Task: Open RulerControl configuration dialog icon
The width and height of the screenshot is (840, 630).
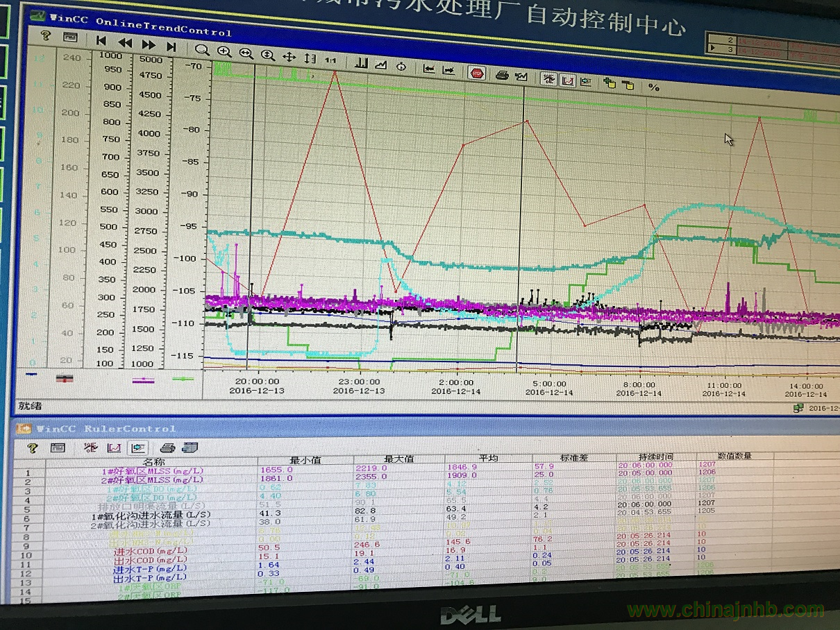Action: point(58,448)
